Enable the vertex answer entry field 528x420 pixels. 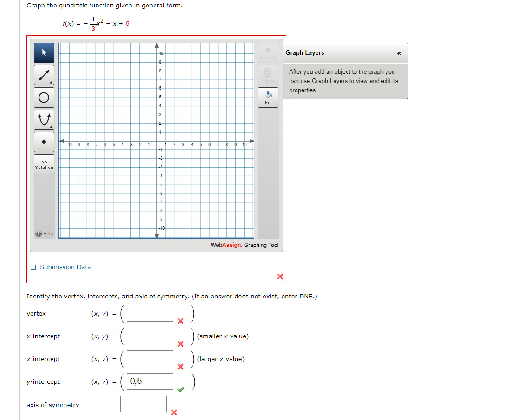149,313
